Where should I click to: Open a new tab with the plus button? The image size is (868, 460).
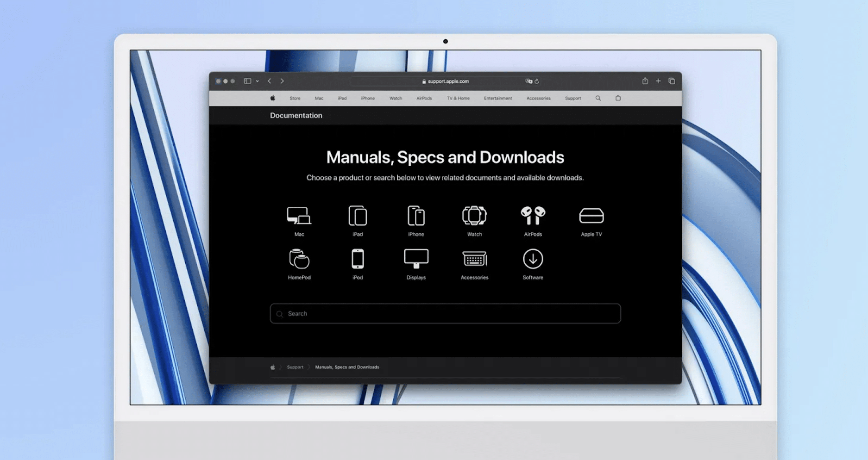658,81
